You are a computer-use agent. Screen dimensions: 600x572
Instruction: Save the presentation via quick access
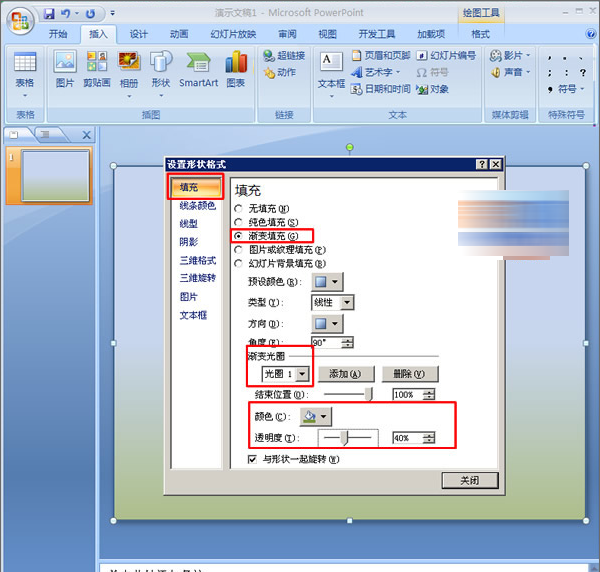pyautogui.click(x=49, y=14)
